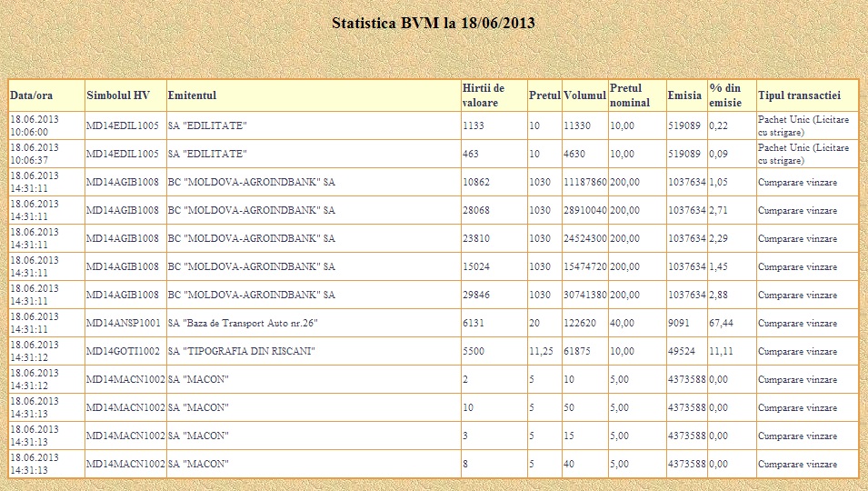Click the securities count 15024
This screenshot has height=491, width=868.
point(476,266)
